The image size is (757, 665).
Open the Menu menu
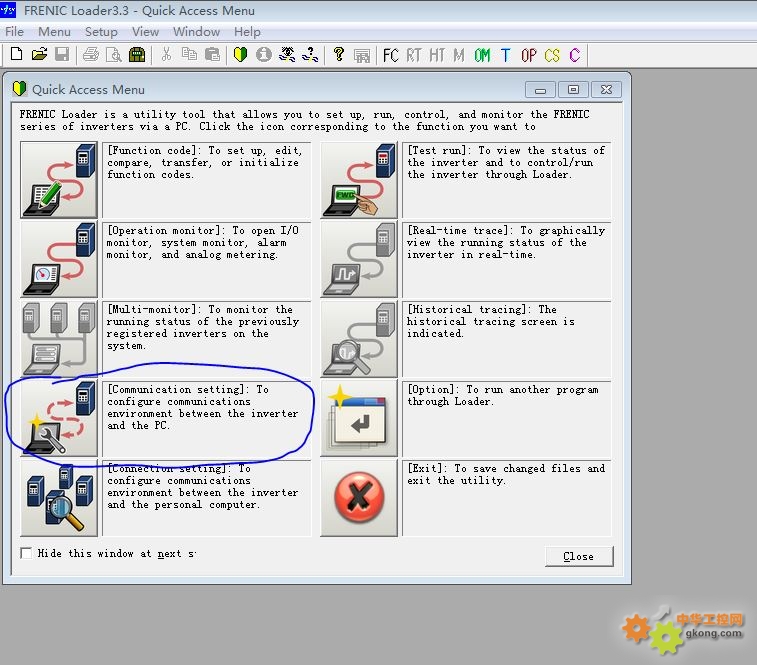54,32
